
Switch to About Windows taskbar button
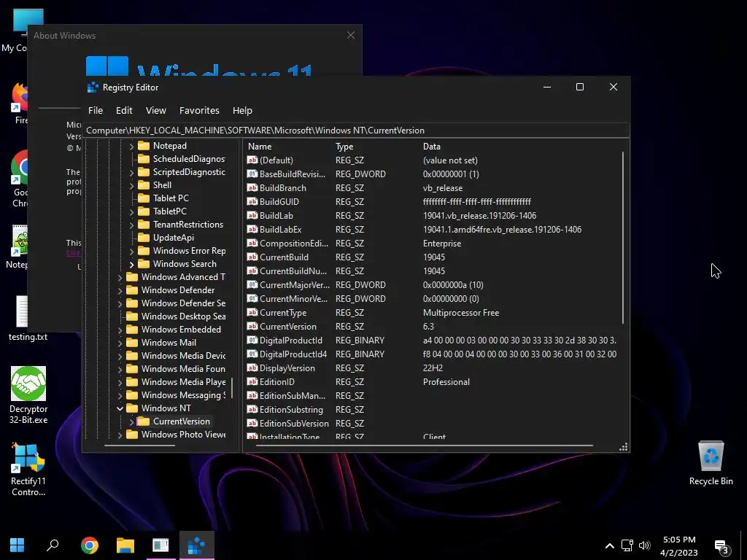[160, 545]
